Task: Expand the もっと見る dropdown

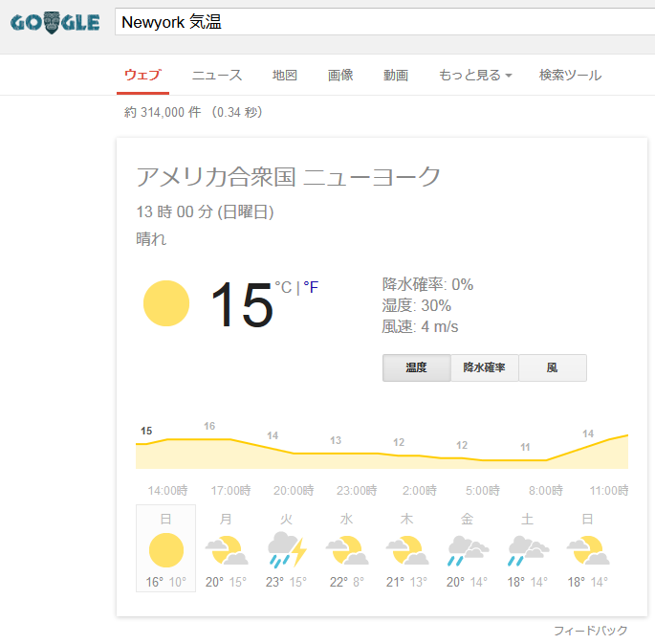Action: click(475, 76)
